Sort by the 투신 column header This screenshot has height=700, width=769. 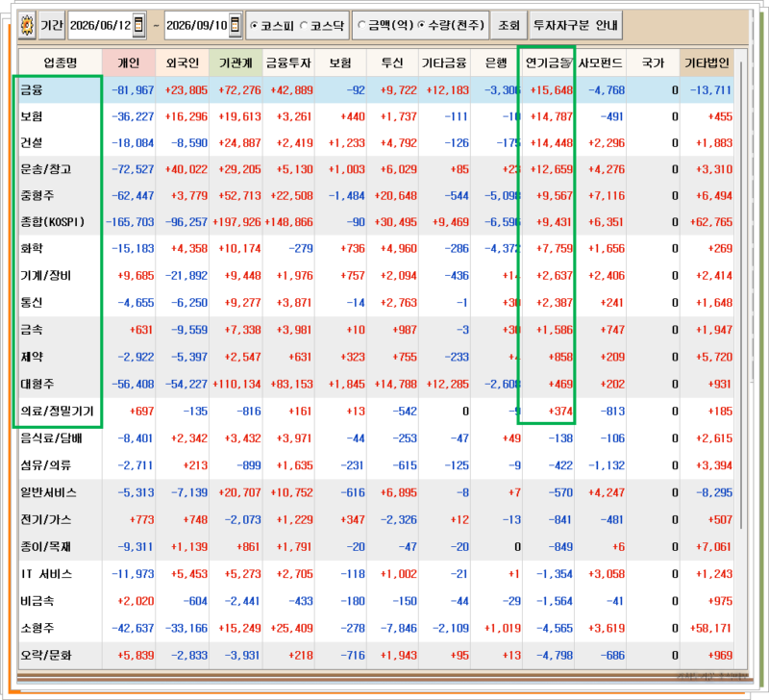click(392, 62)
